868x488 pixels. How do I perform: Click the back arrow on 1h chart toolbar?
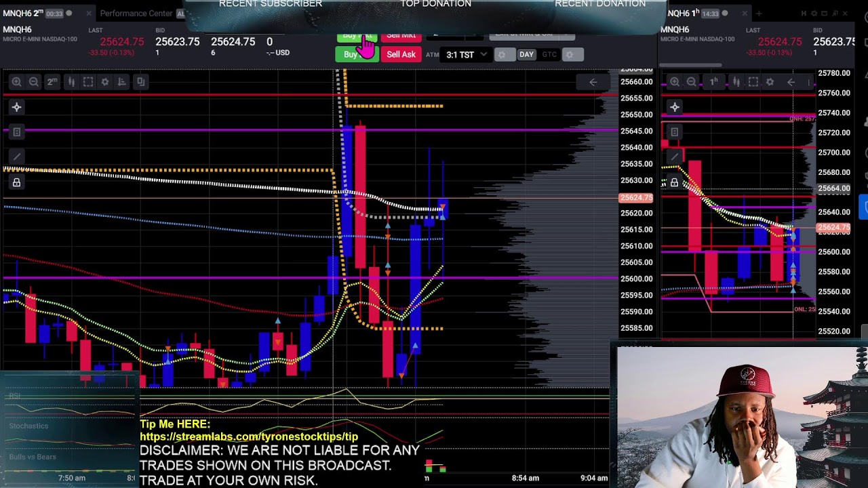click(791, 82)
